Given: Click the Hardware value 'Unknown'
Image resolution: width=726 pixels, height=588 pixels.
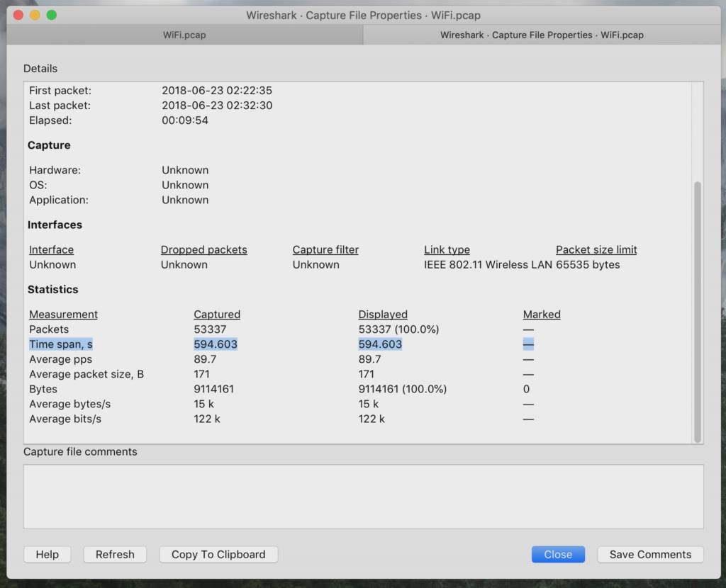Looking at the screenshot, I should (185, 170).
